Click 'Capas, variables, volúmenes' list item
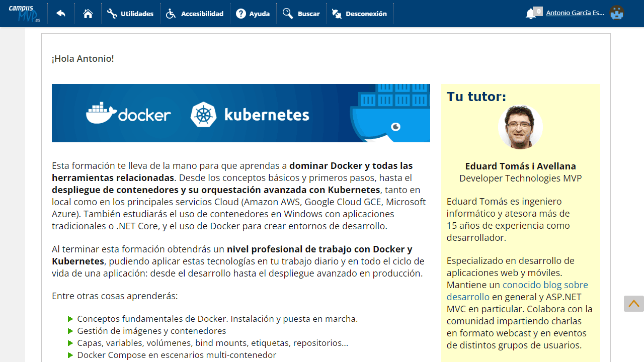This screenshot has width=644, height=362. tap(212, 343)
